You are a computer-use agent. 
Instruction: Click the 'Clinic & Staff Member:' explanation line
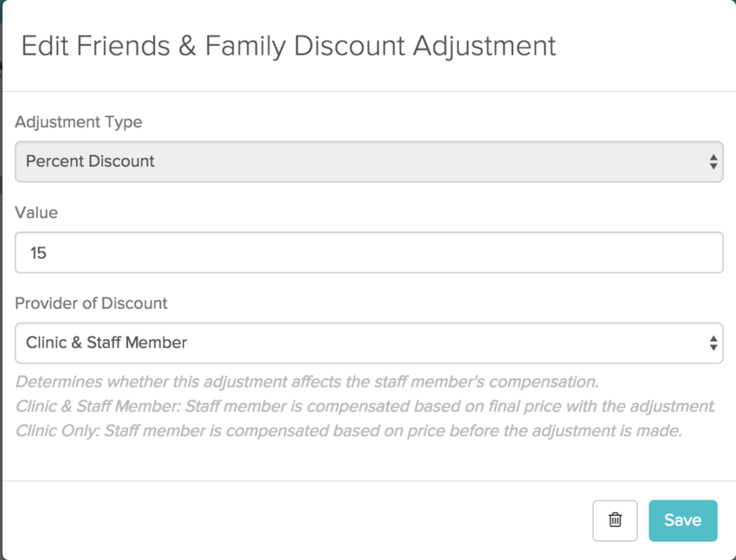[365, 406]
